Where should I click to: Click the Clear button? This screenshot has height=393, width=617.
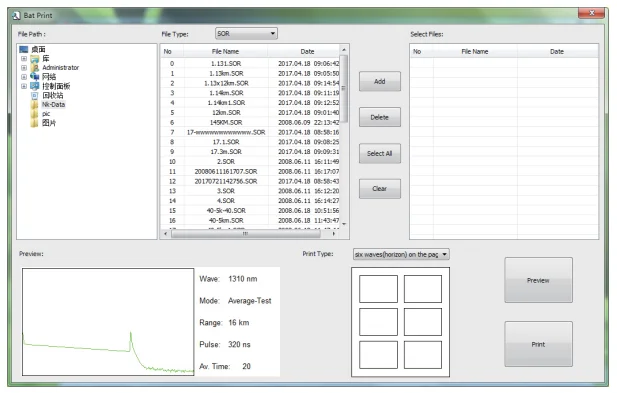(380, 189)
